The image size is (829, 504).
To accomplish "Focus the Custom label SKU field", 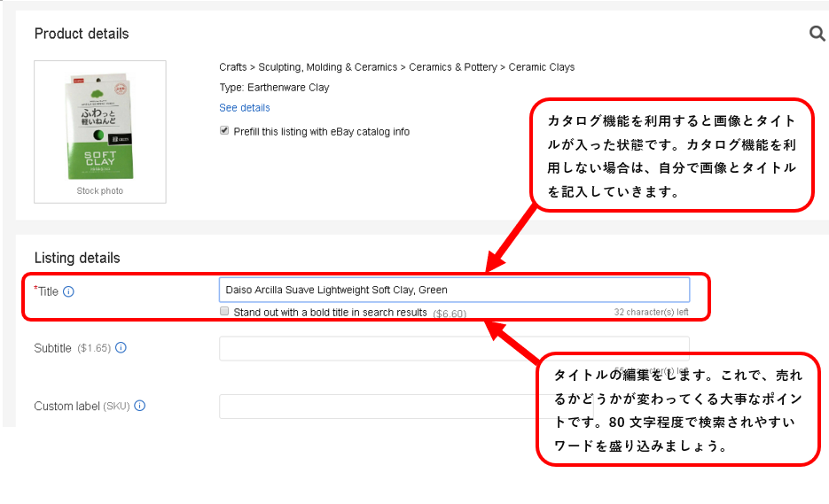I will (x=406, y=407).
